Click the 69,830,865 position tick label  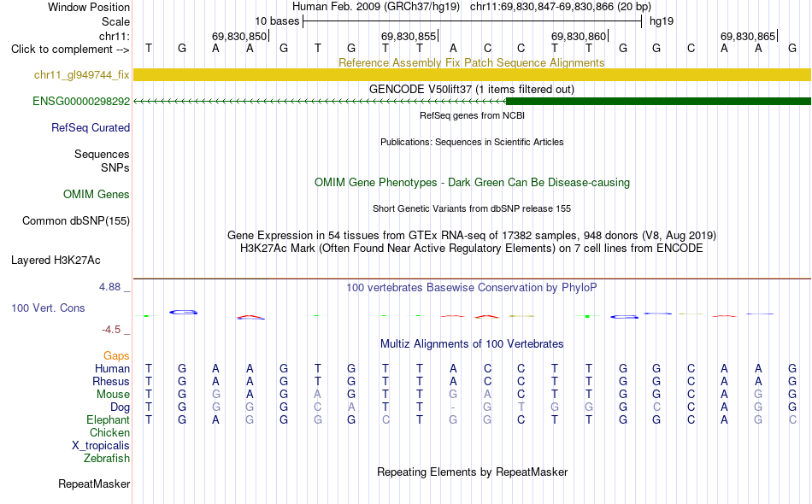click(x=748, y=36)
